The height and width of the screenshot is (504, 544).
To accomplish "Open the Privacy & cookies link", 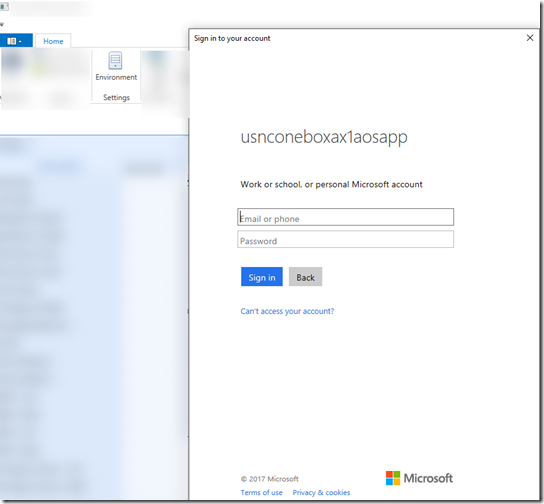I will [x=321, y=493].
